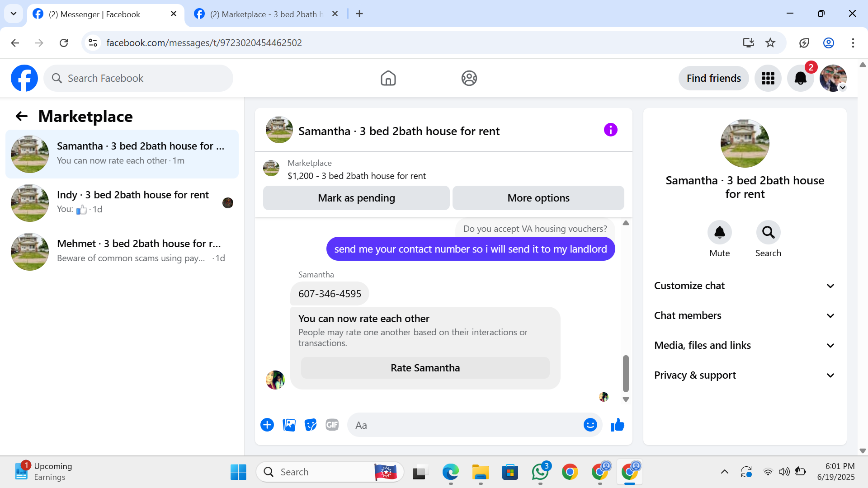Go back using the Marketplace back arrow
The width and height of the screenshot is (868, 488).
coord(22,117)
